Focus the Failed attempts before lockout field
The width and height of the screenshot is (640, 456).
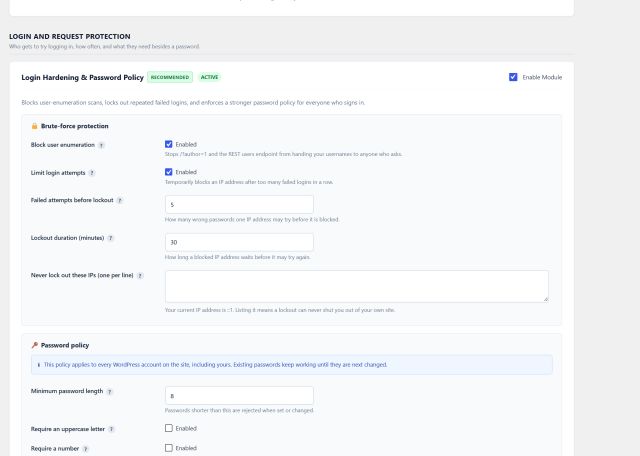[239, 205]
